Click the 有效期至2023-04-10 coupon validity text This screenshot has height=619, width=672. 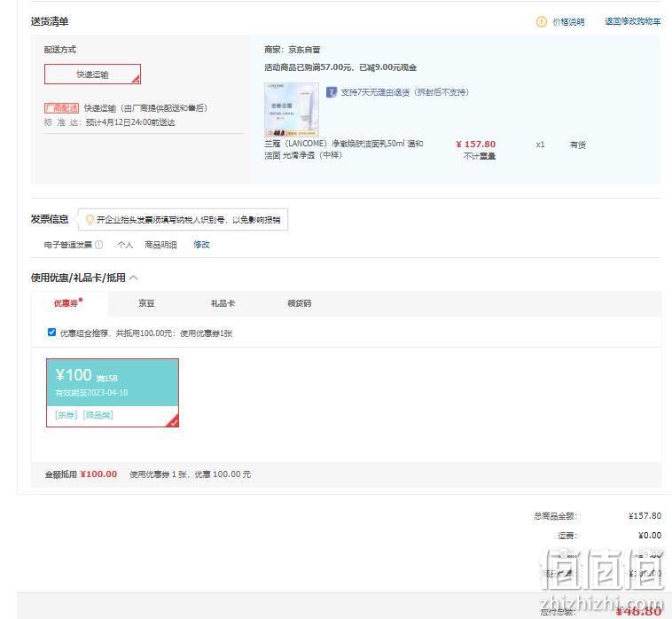point(91,393)
